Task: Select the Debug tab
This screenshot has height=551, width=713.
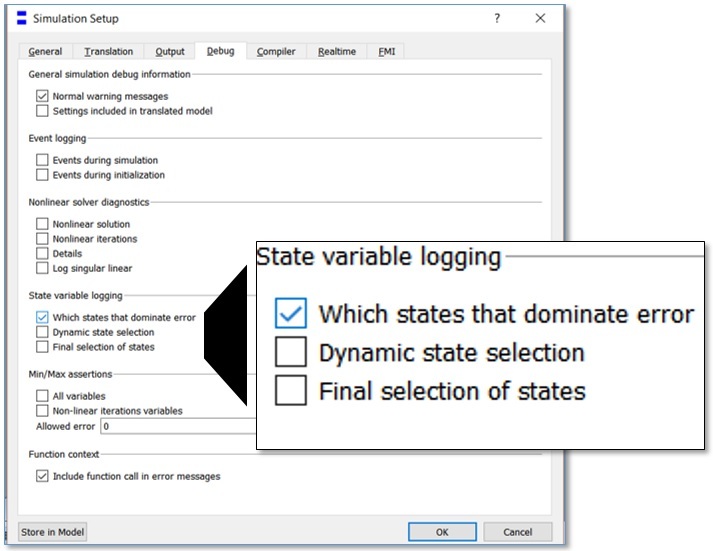Action: (221, 51)
